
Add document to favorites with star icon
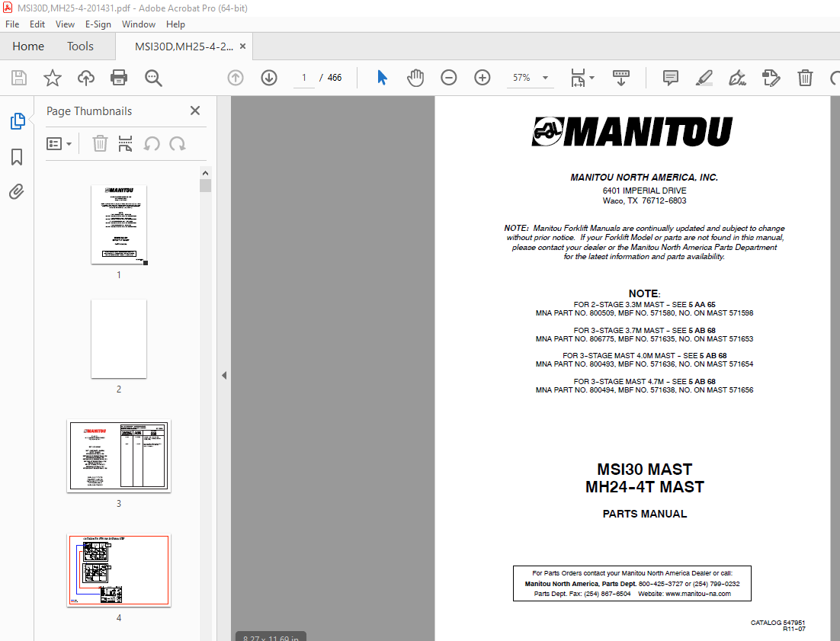pyautogui.click(x=52, y=78)
